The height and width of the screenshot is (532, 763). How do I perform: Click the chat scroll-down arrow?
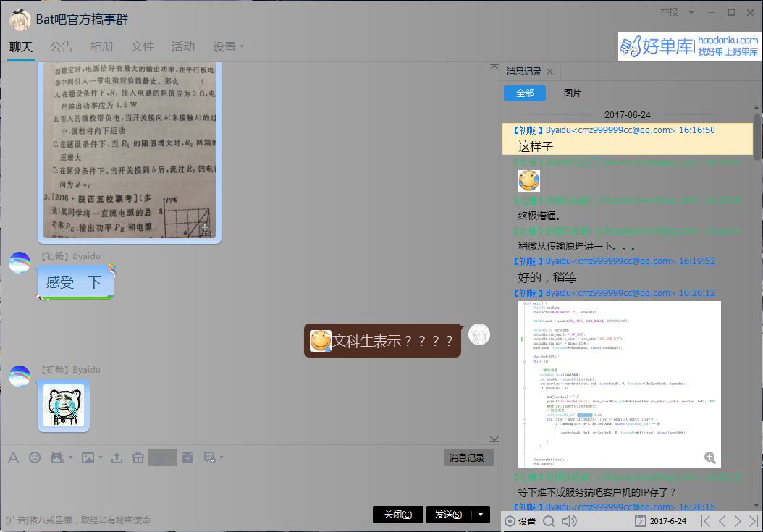[x=494, y=439]
